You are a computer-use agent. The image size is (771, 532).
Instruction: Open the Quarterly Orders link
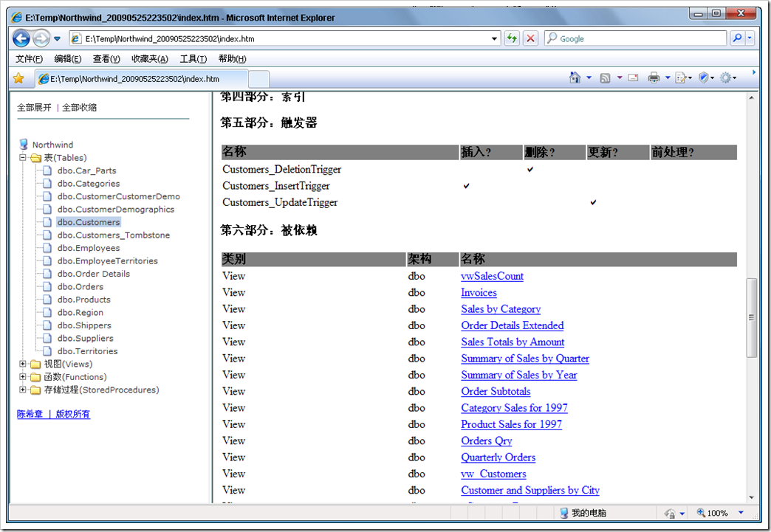pos(498,457)
